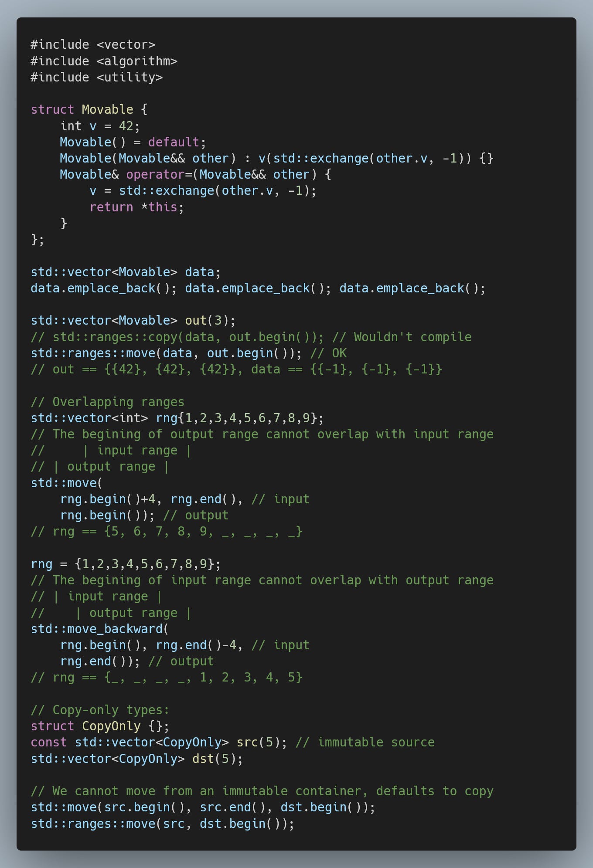Click the 'rng.begin()+4, rng.end(),' line
593x868 pixels.
click(184, 499)
